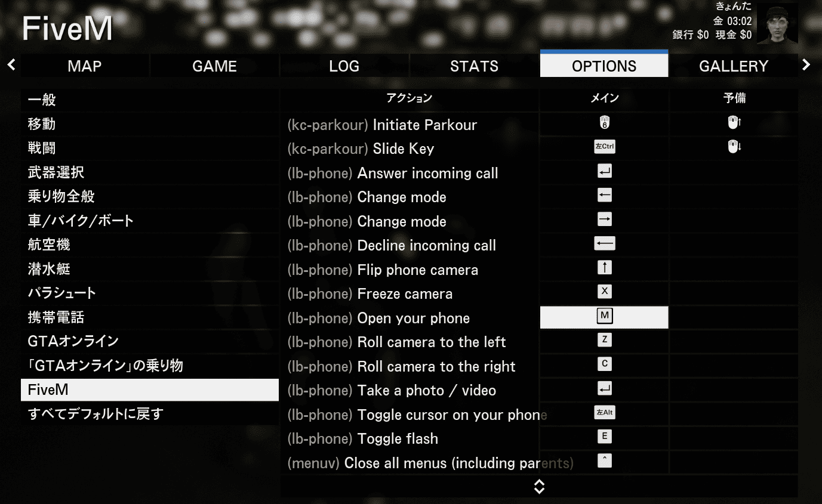Click Backspace key icon for Decline incoming call
Screen dimensions: 822x504
tap(604, 243)
